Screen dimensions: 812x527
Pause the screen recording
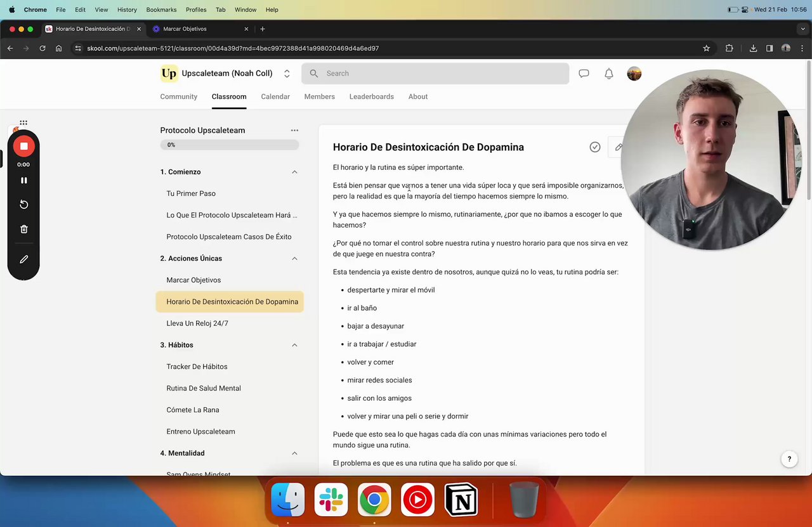(23, 181)
